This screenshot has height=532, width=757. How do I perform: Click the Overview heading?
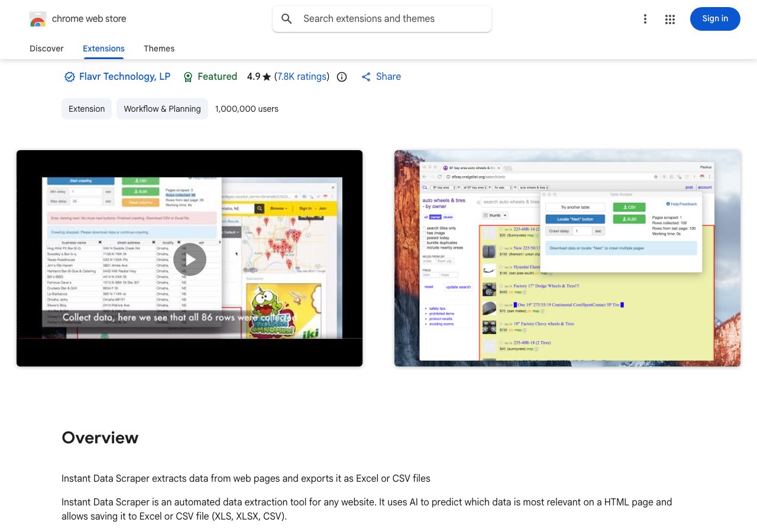click(x=100, y=437)
